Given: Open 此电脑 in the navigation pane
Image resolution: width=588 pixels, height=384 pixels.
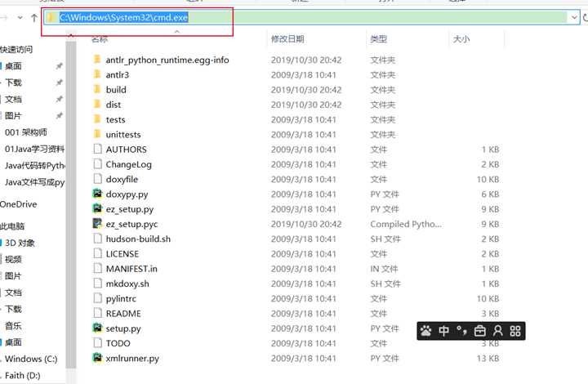Looking at the screenshot, I should click(12, 226).
